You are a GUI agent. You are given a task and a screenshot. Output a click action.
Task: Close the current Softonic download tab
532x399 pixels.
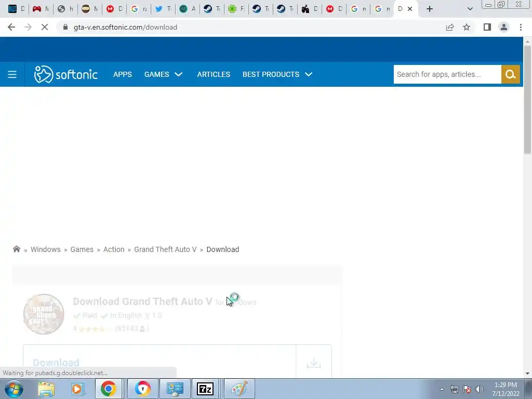tap(410, 9)
